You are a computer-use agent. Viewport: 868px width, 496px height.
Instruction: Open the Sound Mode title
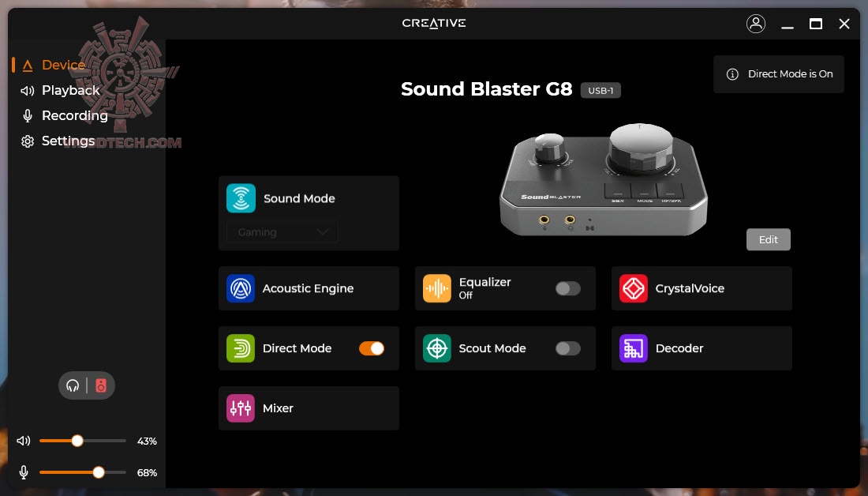point(299,198)
